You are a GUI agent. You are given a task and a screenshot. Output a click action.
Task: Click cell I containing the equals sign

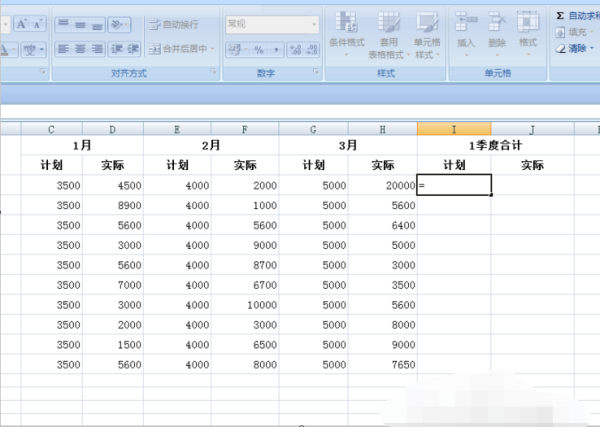click(x=454, y=185)
